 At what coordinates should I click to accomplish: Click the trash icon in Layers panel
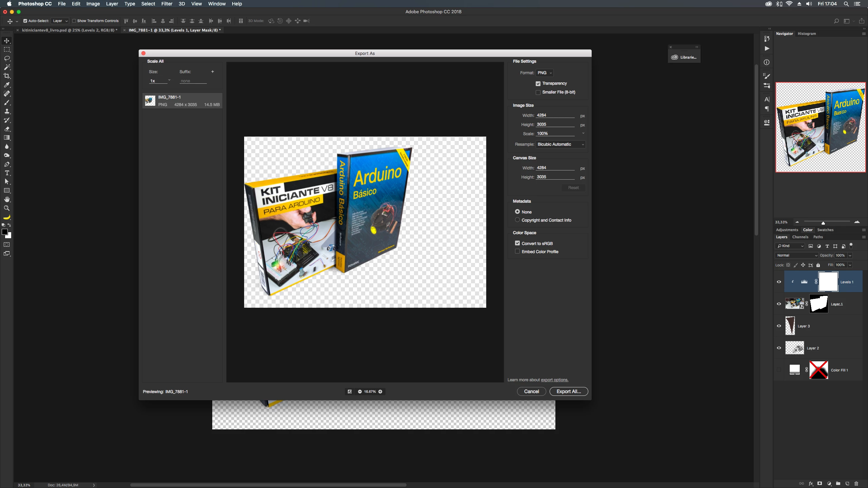coord(856,484)
